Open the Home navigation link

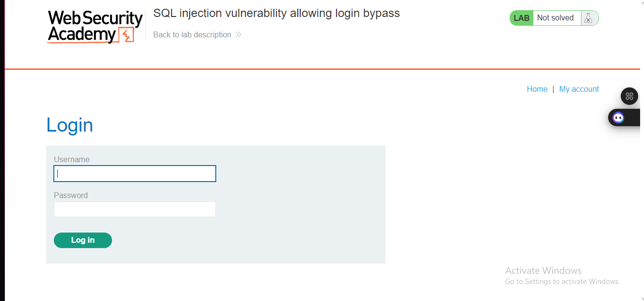pyautogui.click(x=537, y=89)
